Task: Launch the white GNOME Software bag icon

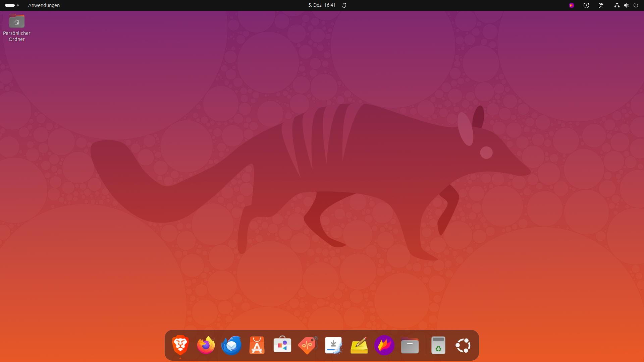Action: click(x=282, y=345)
